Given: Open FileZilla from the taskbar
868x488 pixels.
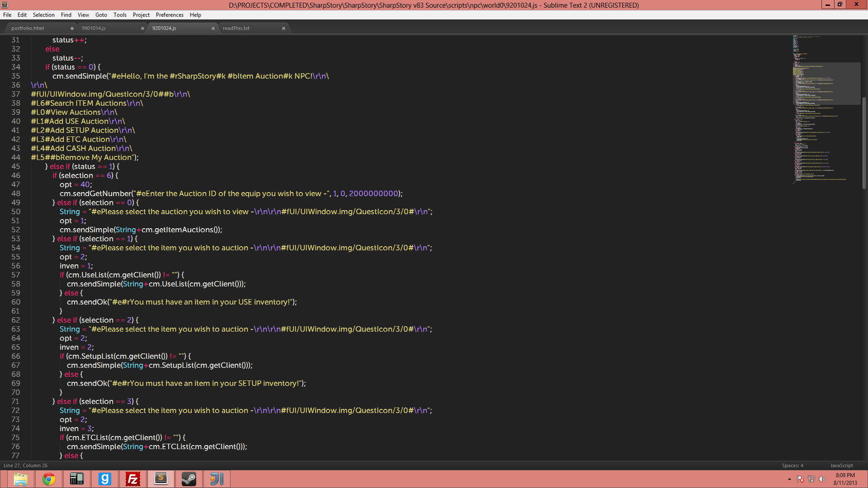Looking at the screenshot, I should coord(133,479).
